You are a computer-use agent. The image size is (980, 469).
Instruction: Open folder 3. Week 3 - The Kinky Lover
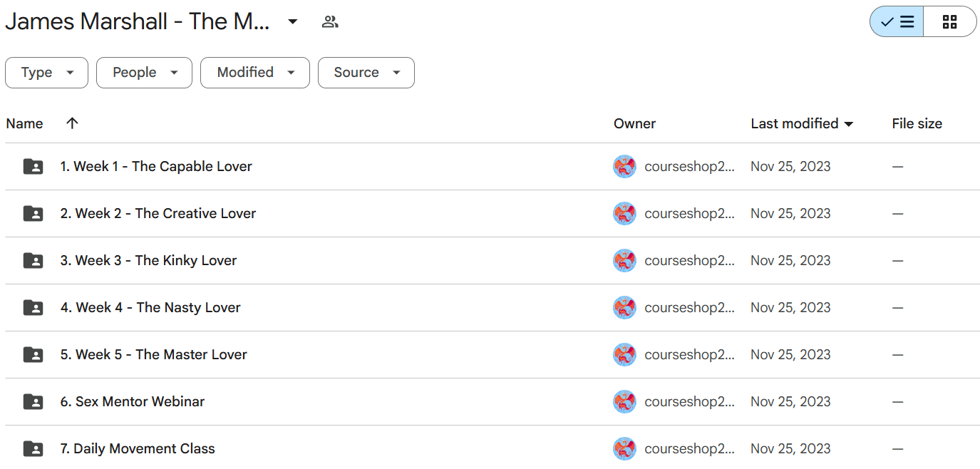(148, 261)
